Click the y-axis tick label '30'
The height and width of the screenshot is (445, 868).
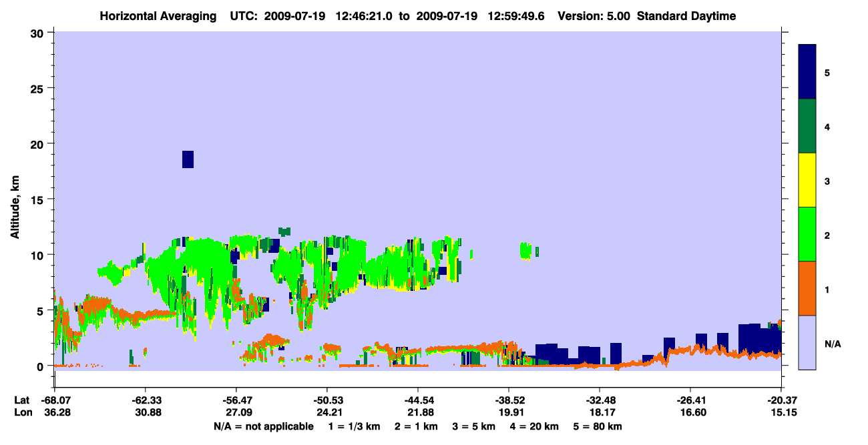(39, 33)
